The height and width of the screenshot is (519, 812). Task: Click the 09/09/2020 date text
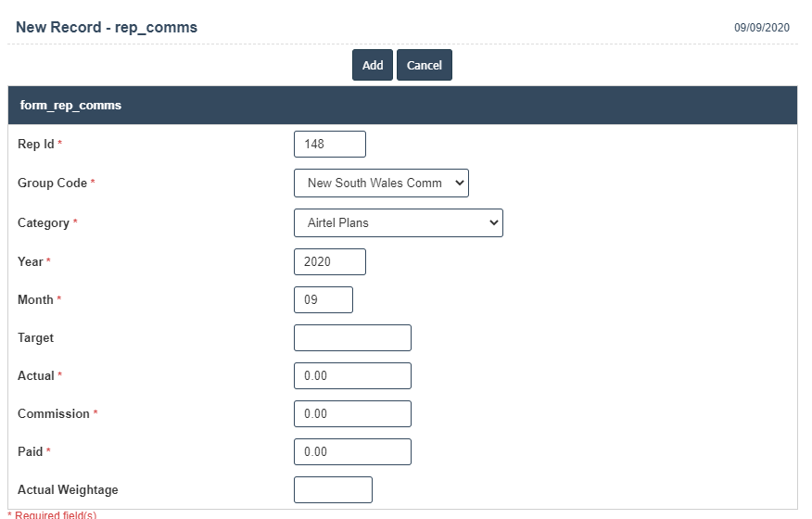coord(762,28)
